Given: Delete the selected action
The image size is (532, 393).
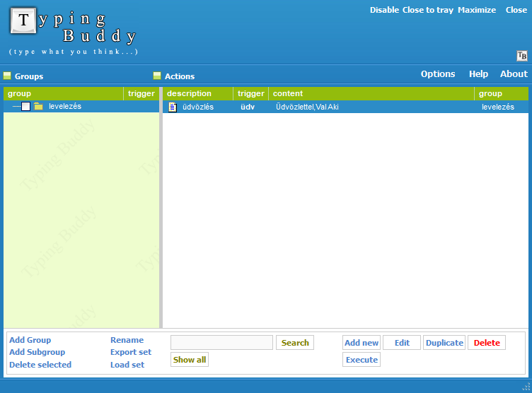Looking at the screenshot, I should click(487, 343).
